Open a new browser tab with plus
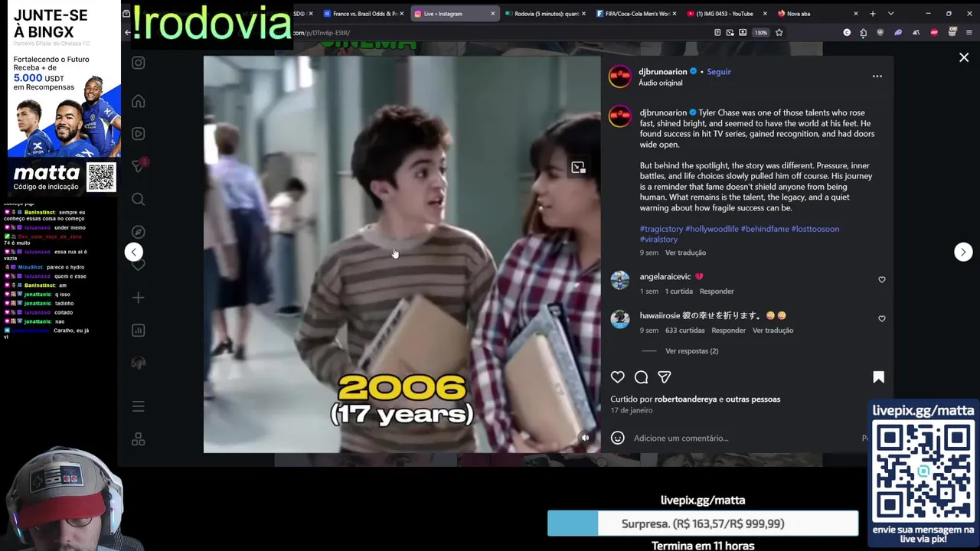 tap(872, 14)
